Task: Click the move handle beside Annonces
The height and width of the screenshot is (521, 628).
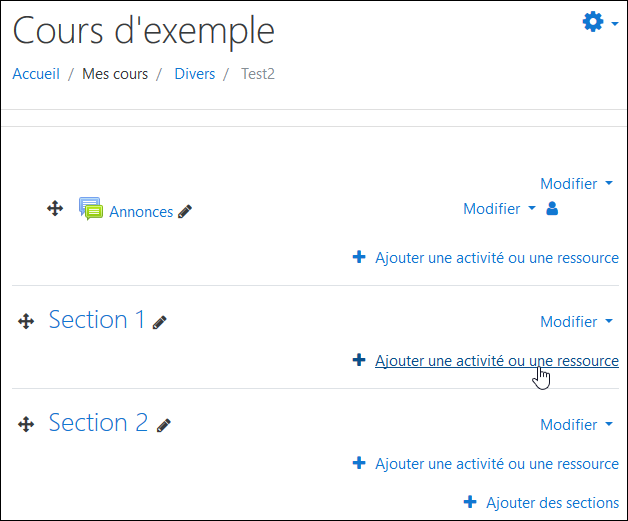Action: [55, 209]
